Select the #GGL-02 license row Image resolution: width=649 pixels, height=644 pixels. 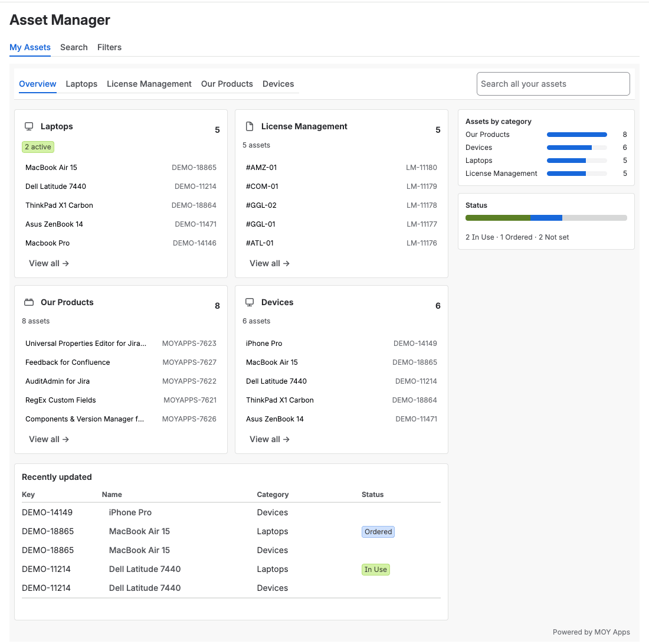342,205
